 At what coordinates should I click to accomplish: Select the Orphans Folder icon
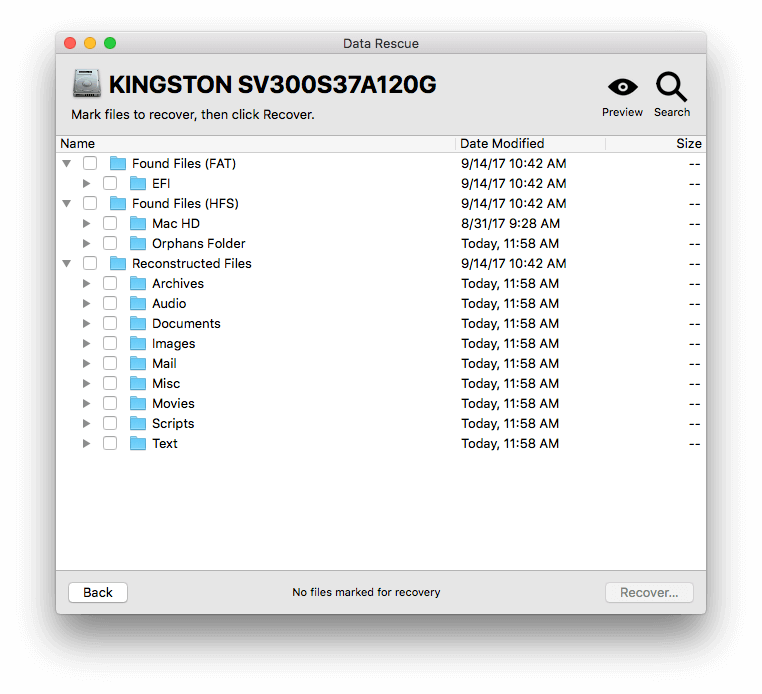tap(138, 243)
